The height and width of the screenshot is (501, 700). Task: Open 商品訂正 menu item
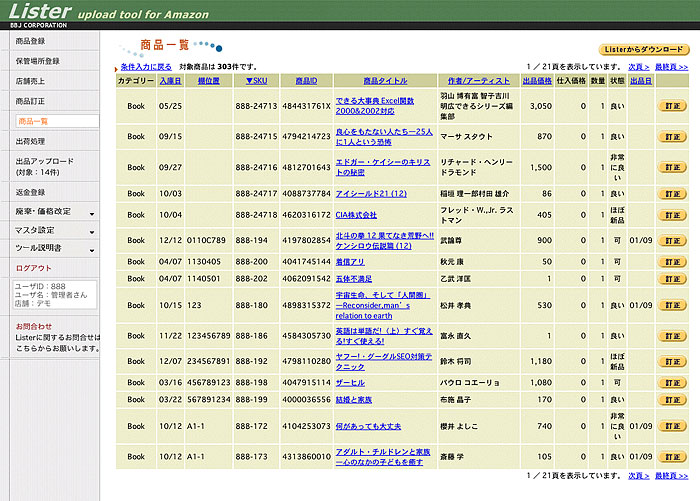click(x=30, y=101)
